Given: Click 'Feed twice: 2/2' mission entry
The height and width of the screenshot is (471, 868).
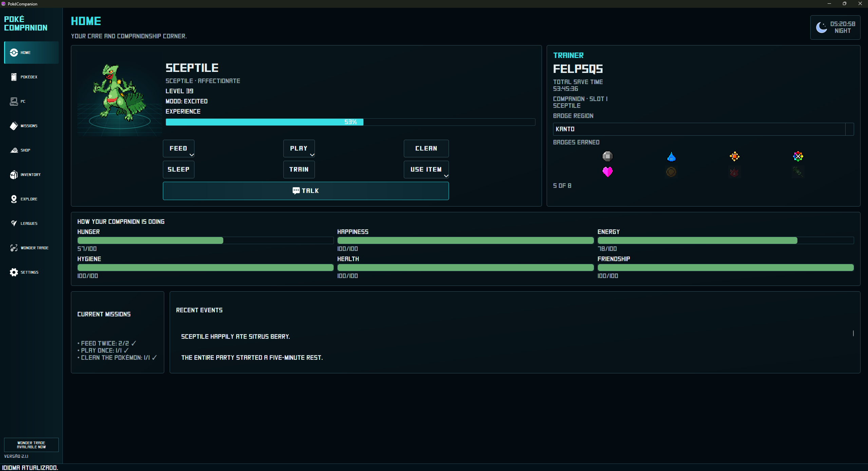Looking at the screenshot, I should click(x=107, y=344).
